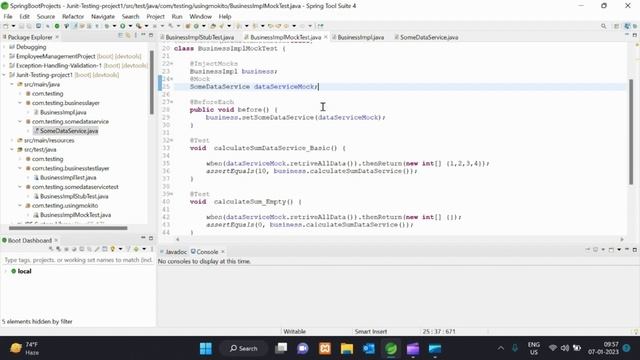Expand the EmployeeManagementProject node
This screenshot has height=360, width=640.
(4, 56)
